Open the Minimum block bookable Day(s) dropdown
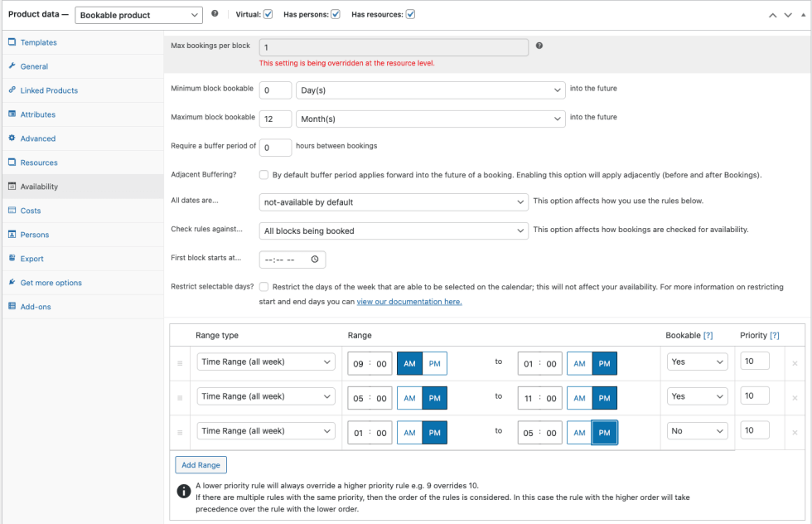This screenshot has width=812, height=524. [430, 90]
